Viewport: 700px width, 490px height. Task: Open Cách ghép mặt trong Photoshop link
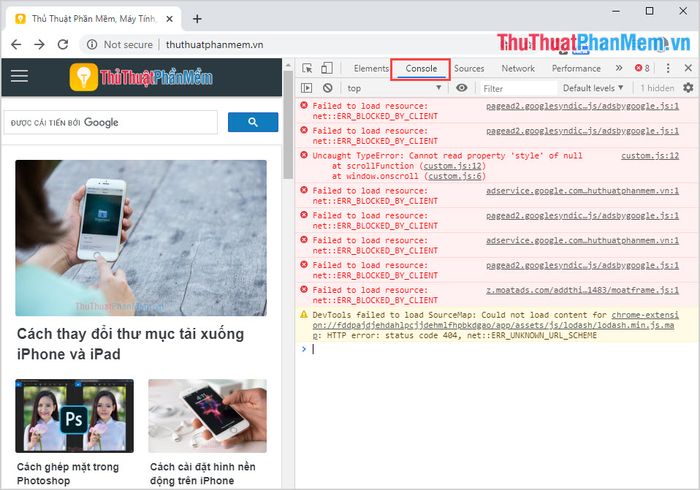68,473
